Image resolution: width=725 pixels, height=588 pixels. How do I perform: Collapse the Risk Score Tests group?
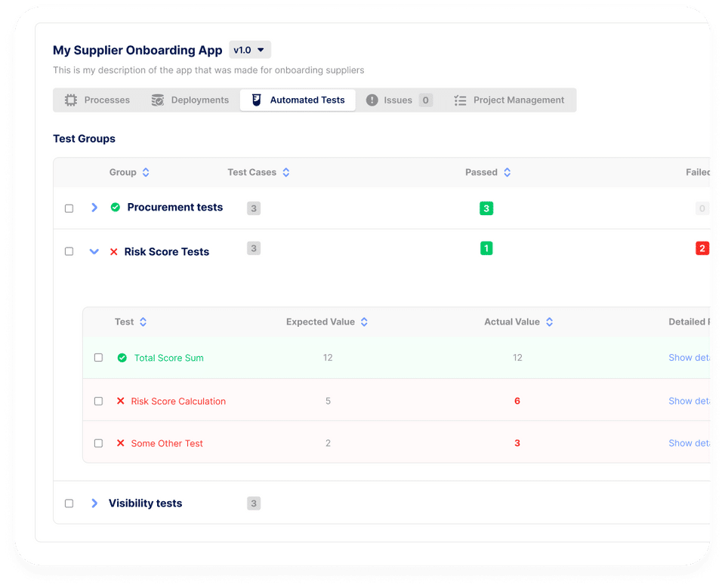(94, 252)
